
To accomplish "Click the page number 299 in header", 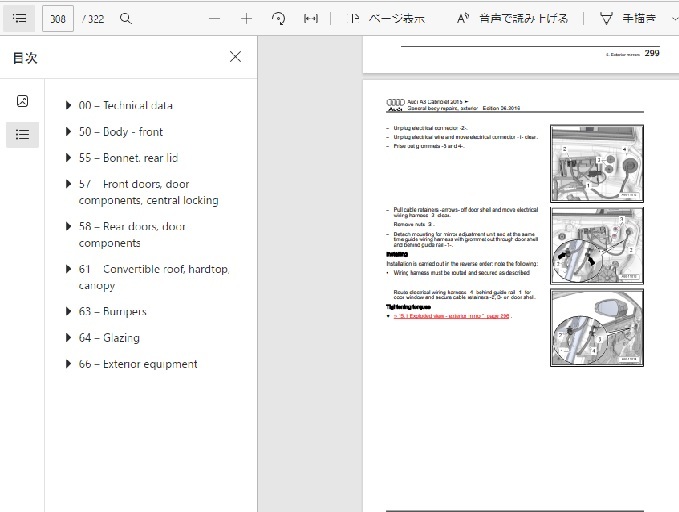I will [x=652, y=53].
